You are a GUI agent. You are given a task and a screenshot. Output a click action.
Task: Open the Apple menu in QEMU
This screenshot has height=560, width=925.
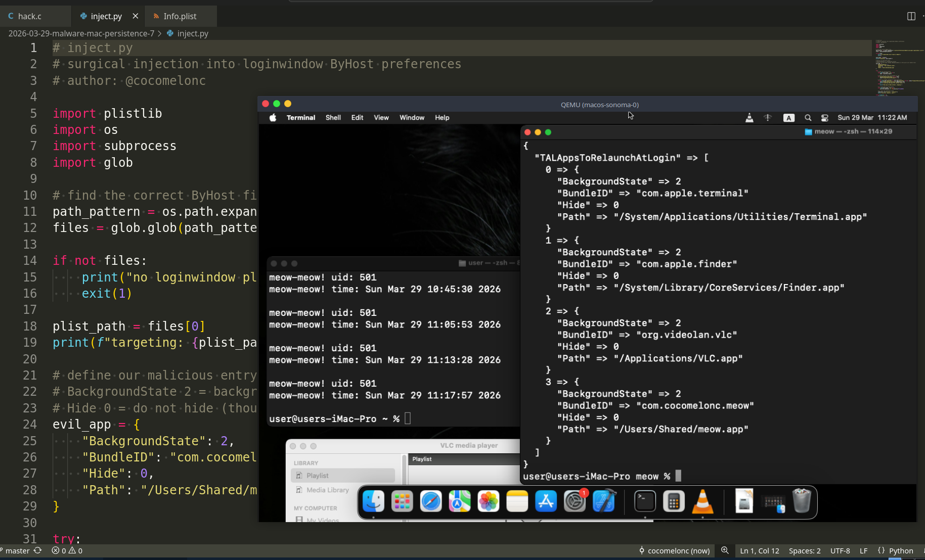pos(273,118)
